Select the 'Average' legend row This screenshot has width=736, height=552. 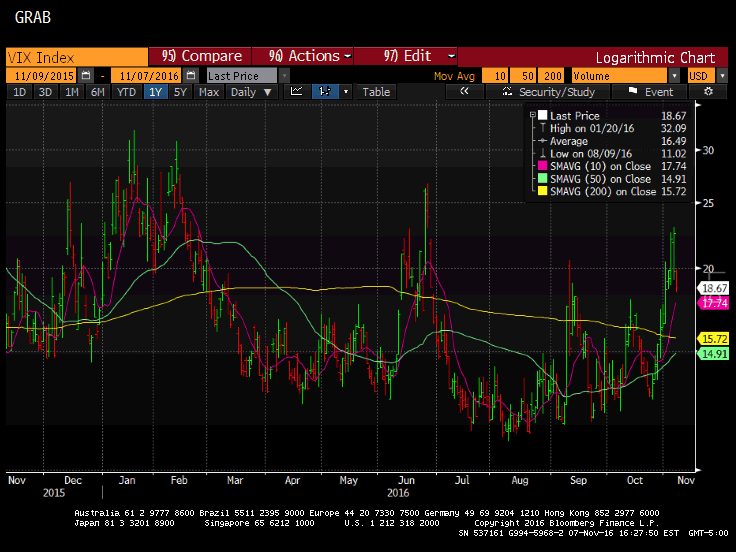(612, 141)
